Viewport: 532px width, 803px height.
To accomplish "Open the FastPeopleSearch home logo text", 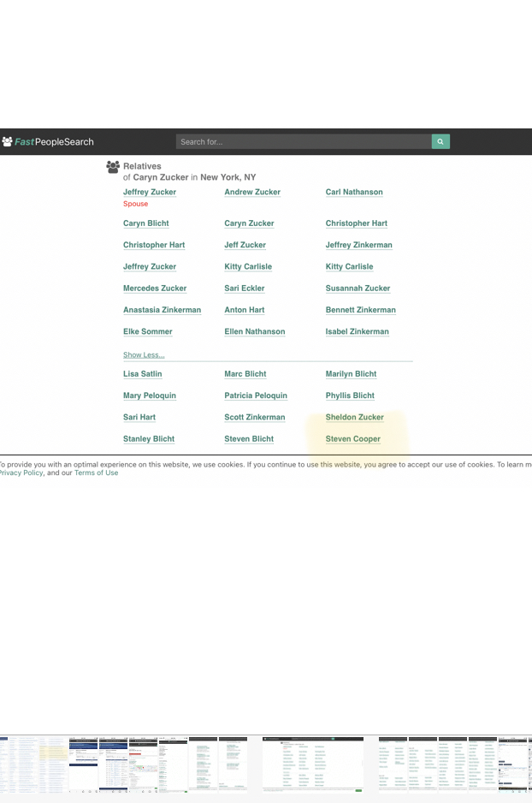I will click(x=54, y=142).
